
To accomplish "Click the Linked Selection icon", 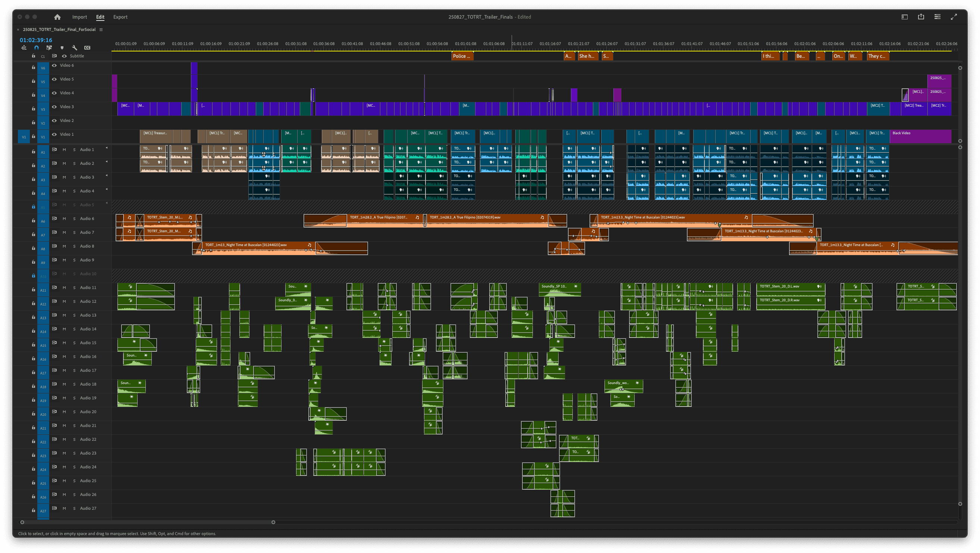I will pyautogui.click(x=49, y=48).
